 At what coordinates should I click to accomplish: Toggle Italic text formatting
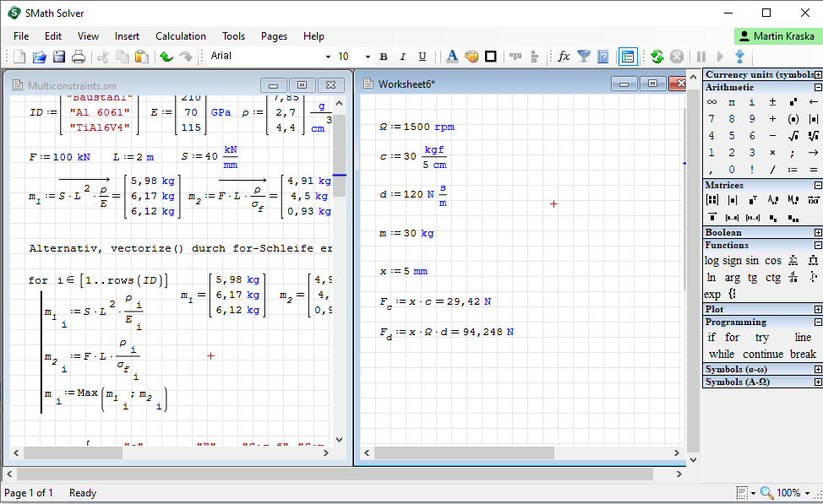(402, 57)
